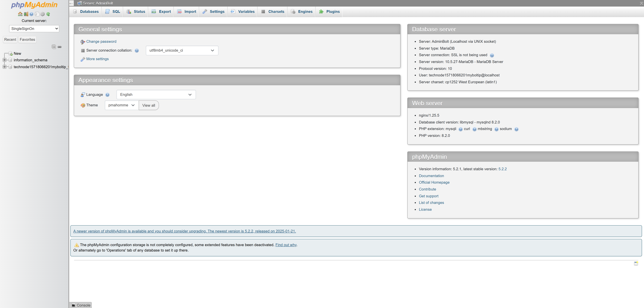The width and height of the screenshot is (644, 308).
Task: Open the Theme selector showing pmahomme
Action: coord(121,105)
